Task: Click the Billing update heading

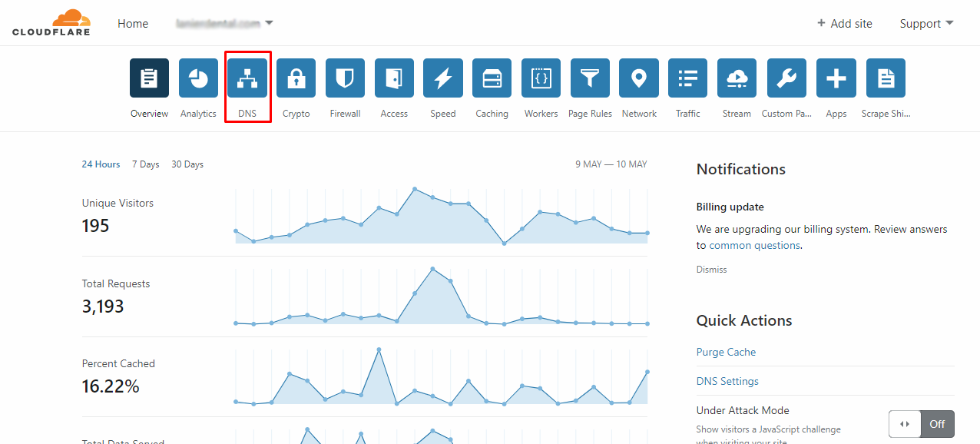Action: click(730, 207)
